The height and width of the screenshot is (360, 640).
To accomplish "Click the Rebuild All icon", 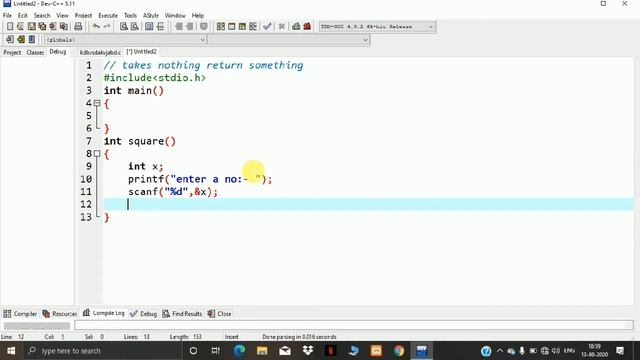I will click(253, 27).
